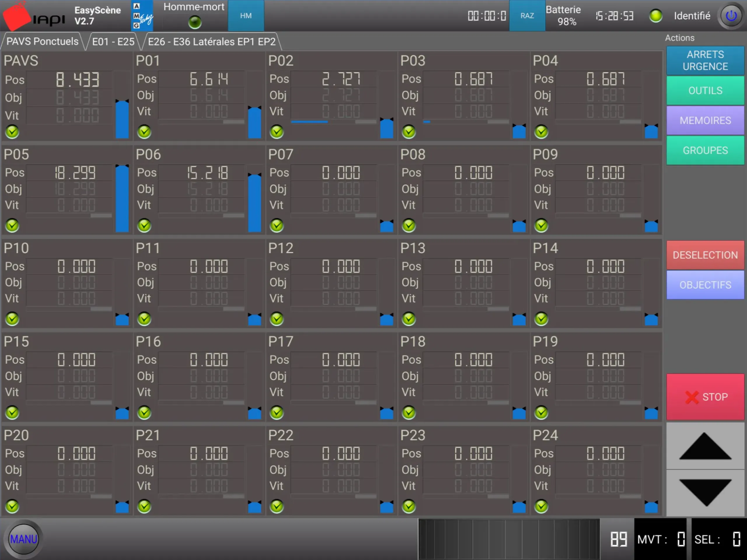Click the empty bottom gradient strip display

[x=509, y=539]
